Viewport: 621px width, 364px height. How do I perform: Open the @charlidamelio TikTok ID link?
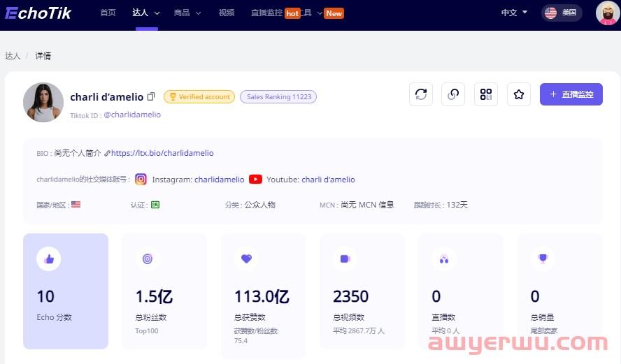(132, 115)
